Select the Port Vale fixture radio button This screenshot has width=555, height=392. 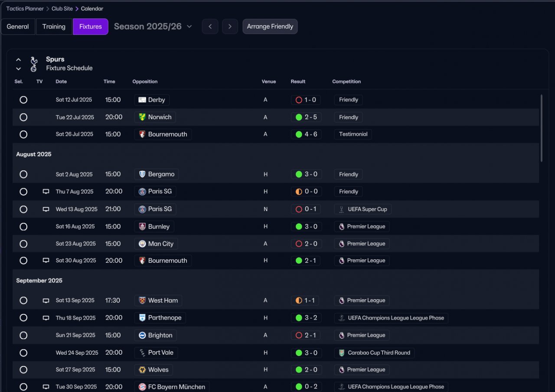point(23,353)
